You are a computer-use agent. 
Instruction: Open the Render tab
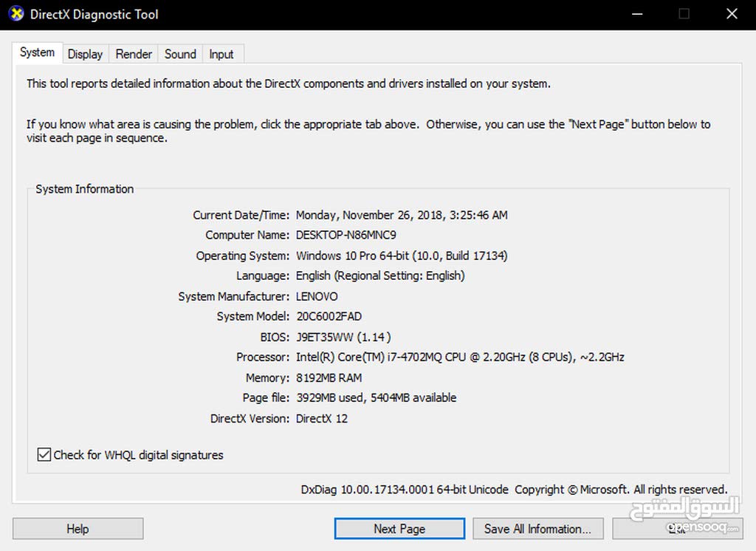click(134, 54)
